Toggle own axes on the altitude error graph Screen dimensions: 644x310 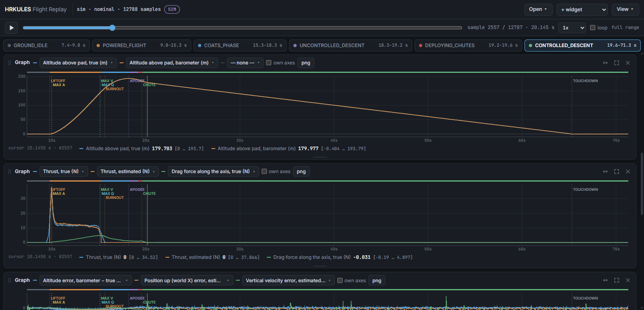pyautogui.click(x=340, y=280)
